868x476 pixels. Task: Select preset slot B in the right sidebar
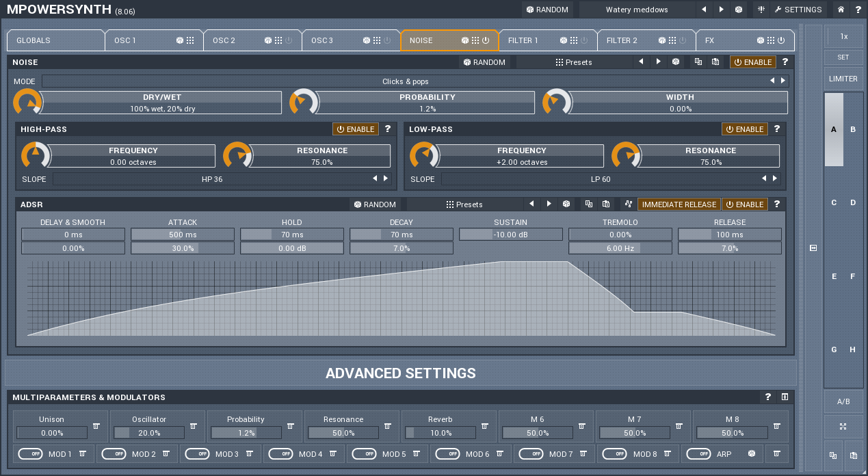coord(853,129)
